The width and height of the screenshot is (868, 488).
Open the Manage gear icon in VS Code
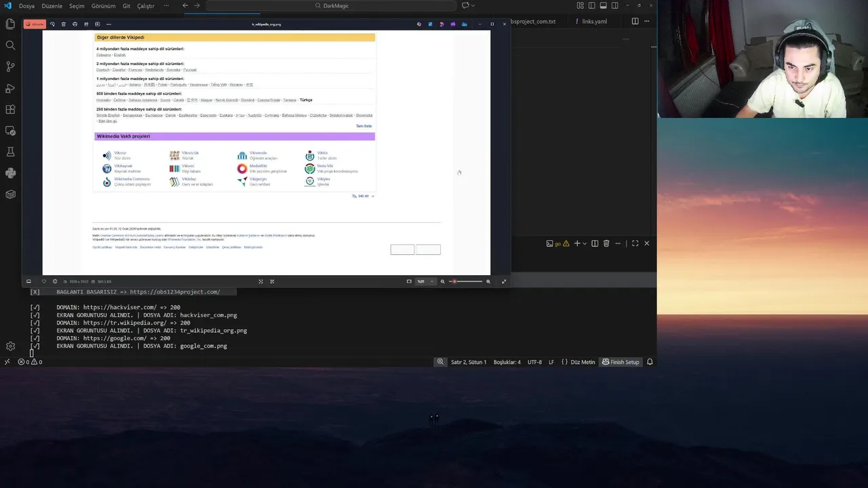10,346
